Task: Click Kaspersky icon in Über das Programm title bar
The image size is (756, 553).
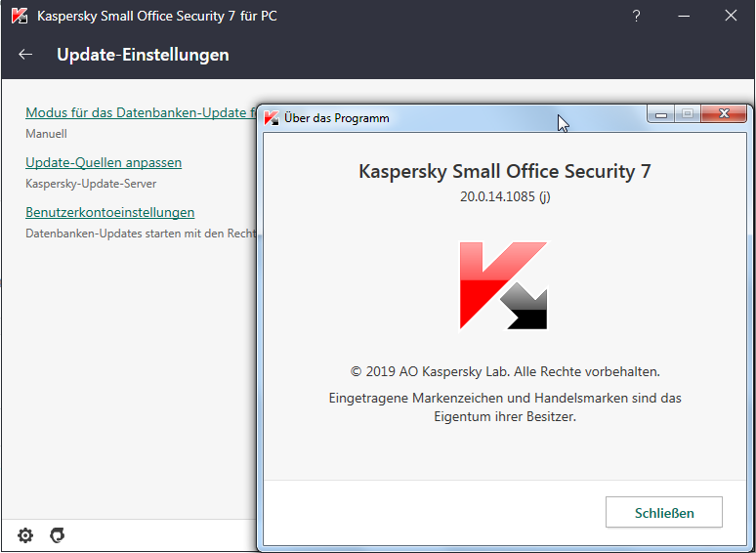Action: [x=272, y=118]
